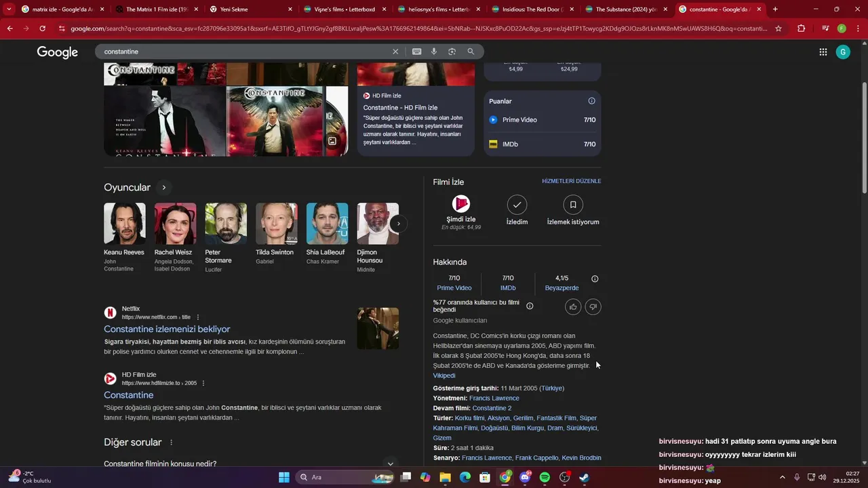Open IMDb row in Puanlar card
The width and height of the screenshot is (868, 488).
(x=542, y=144)
